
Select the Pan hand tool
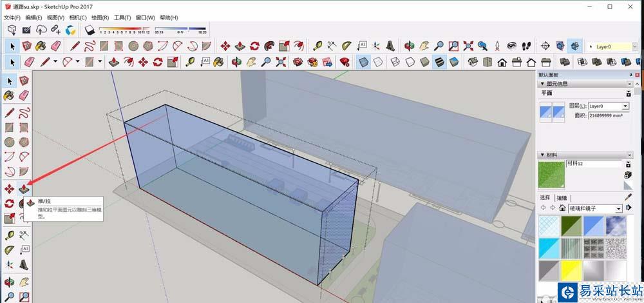423,46
